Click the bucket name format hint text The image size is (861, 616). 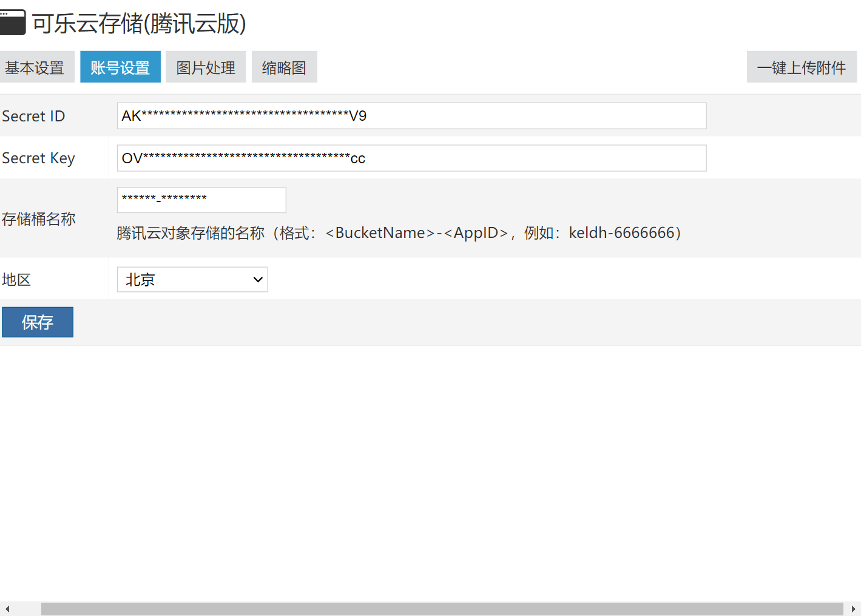click(x=399, y=233)
